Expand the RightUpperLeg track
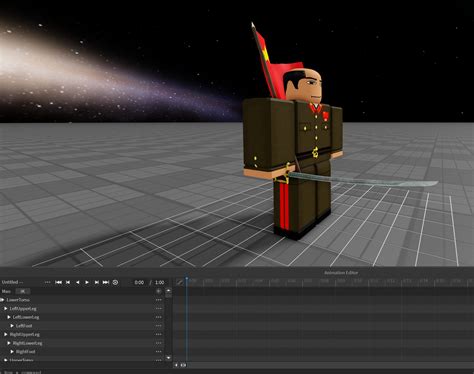This screenshot has height=374, width=474. coord(6,334)
